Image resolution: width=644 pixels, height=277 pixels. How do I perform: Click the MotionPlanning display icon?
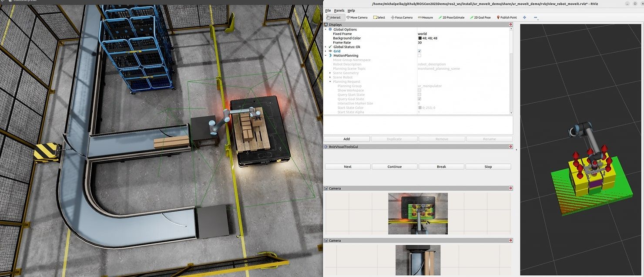[330, 55]
